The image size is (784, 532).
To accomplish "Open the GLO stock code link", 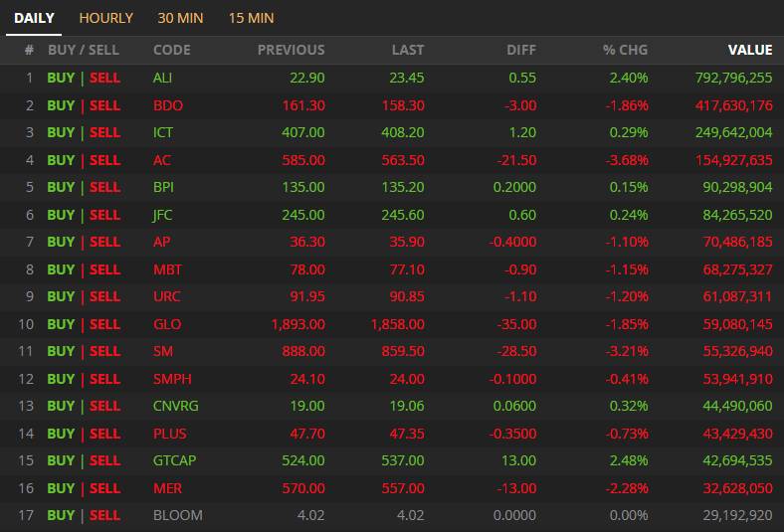I will (167, 324).
